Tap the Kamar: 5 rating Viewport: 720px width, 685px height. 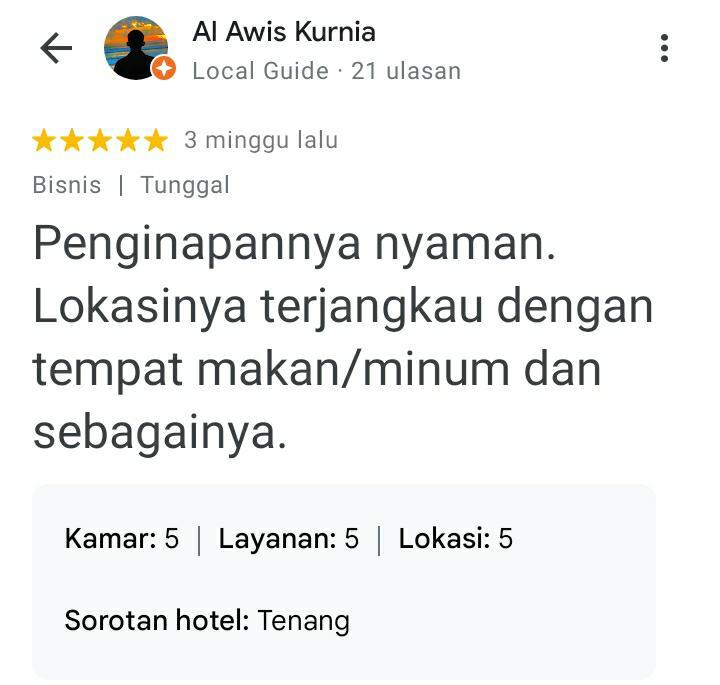122,538
